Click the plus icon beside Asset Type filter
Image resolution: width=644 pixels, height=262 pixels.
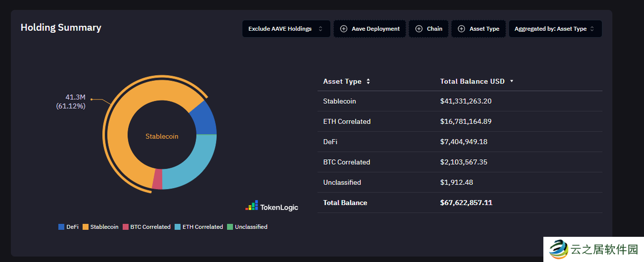click(x=461, y=29)
